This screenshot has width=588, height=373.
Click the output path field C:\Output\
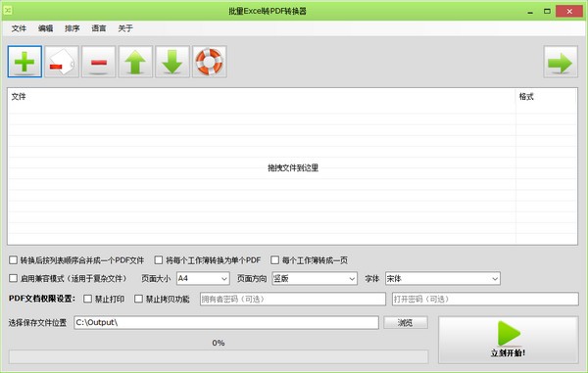tap(226, 322)
